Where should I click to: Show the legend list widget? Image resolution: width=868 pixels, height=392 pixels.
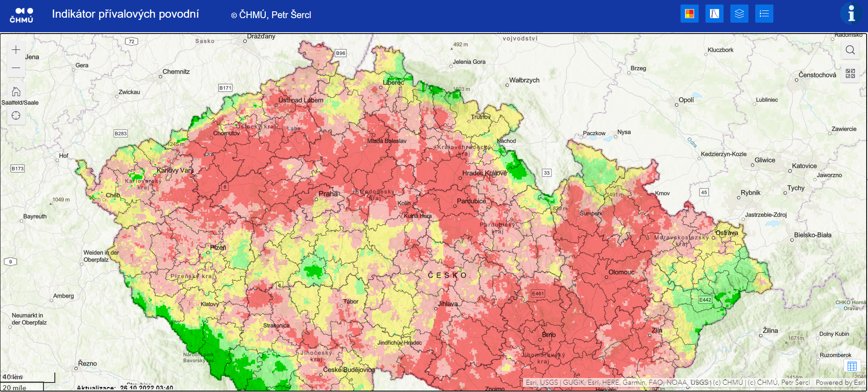click(x=764, y=14)
